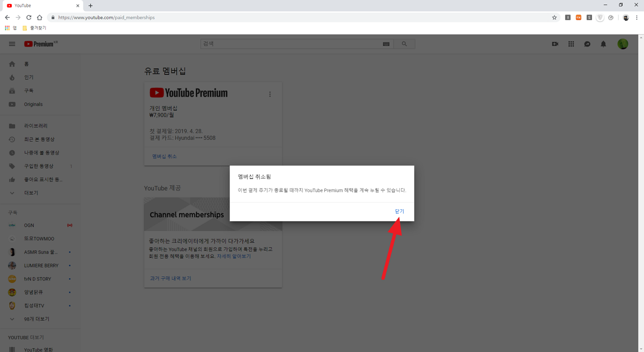This screenshot has width=644, height=352.
Task: Click the browser home icon
Action: [x=39, y=17]
